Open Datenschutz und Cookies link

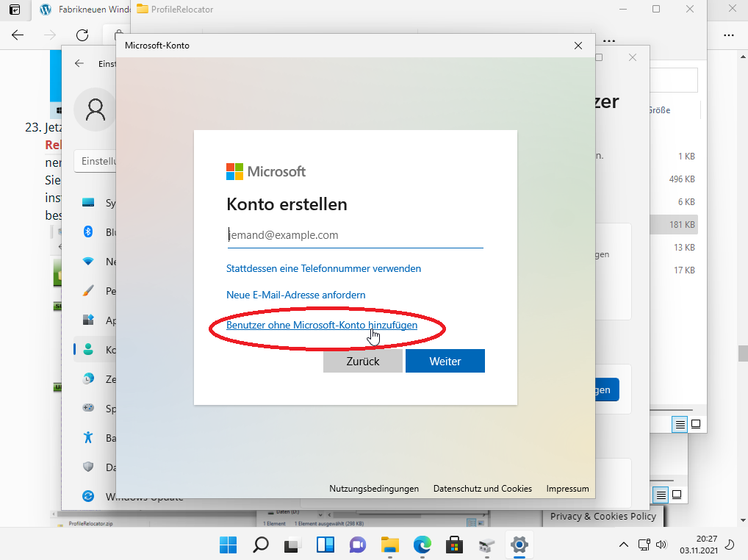point(482,489)
